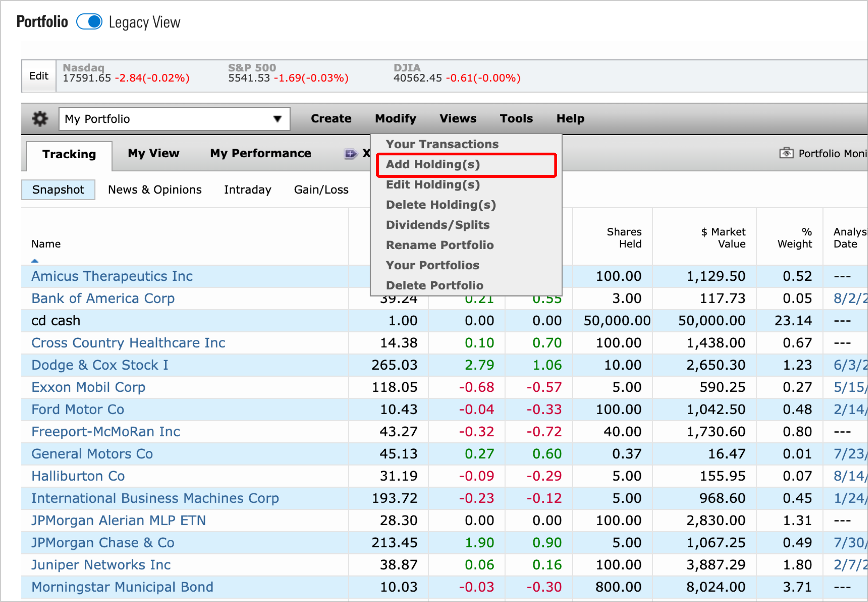Click the export icon beside My Performance
Image resolution: width=868 pixels, height=602 pixels.
[350, 154]
